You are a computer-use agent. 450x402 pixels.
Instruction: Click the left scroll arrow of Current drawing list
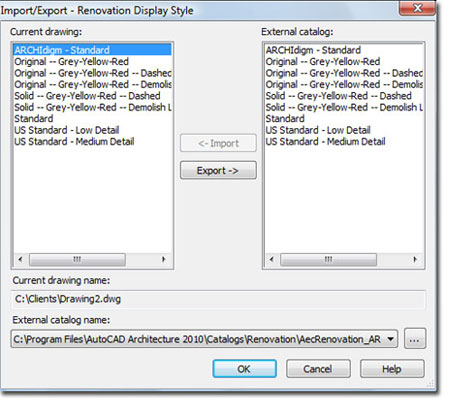click(20, 259)
